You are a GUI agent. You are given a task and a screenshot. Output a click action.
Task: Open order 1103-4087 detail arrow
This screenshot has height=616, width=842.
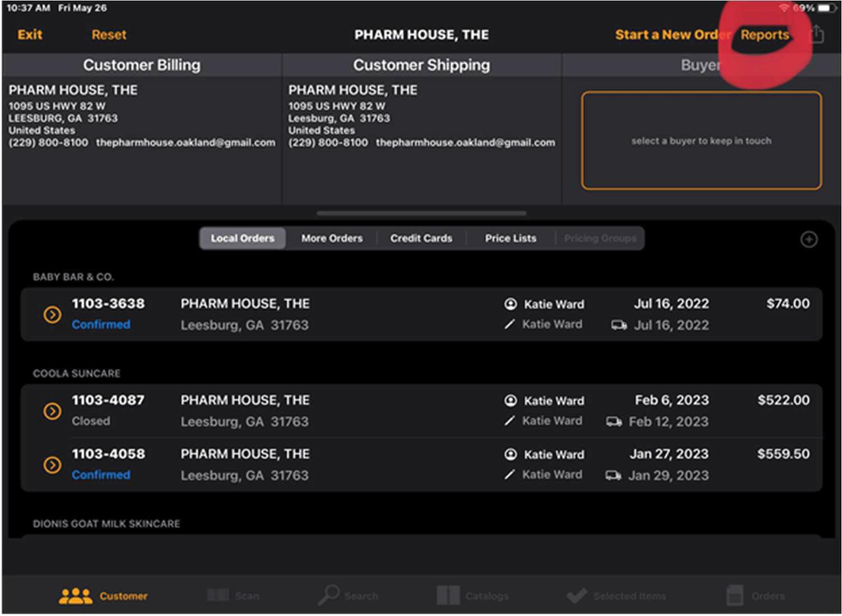pos(52,411)
